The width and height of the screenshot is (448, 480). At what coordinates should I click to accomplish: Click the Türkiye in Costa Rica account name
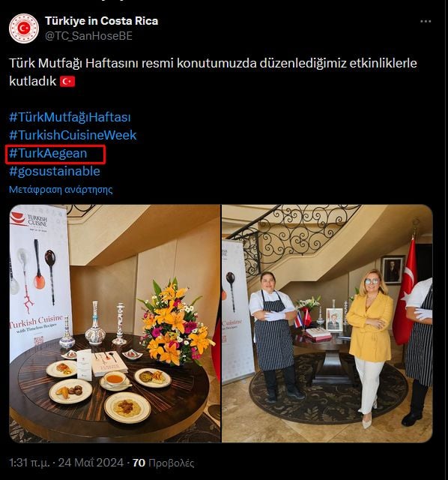pos(102,21)
